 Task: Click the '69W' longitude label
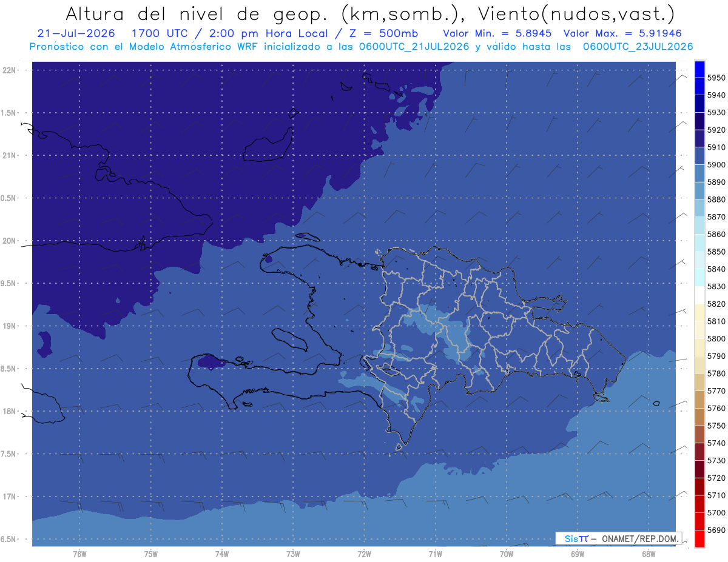point(578,554)
